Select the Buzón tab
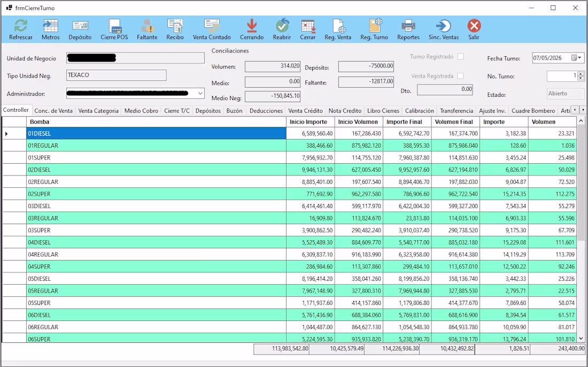 [x=234, y=111]
